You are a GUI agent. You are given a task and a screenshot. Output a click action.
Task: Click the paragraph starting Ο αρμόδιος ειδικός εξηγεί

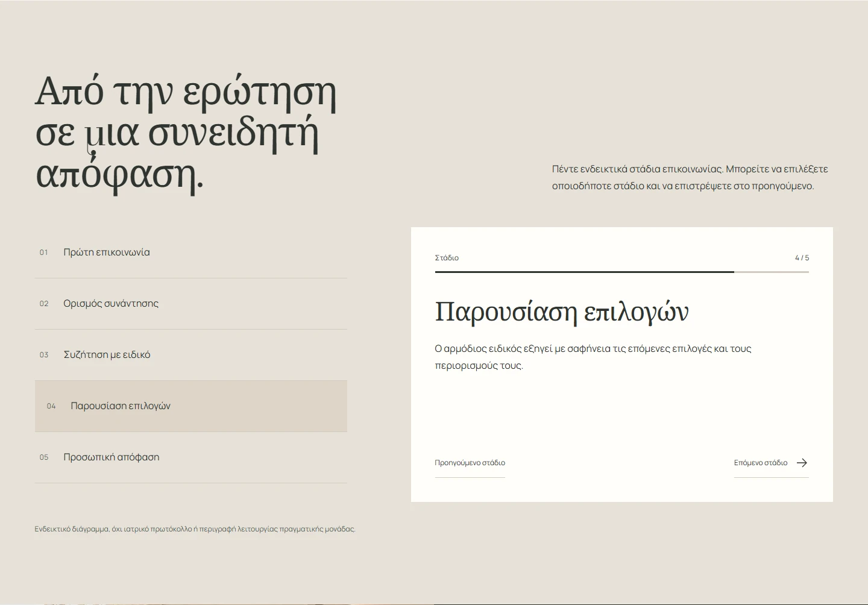pyautogui.click(x=593, y=357)
